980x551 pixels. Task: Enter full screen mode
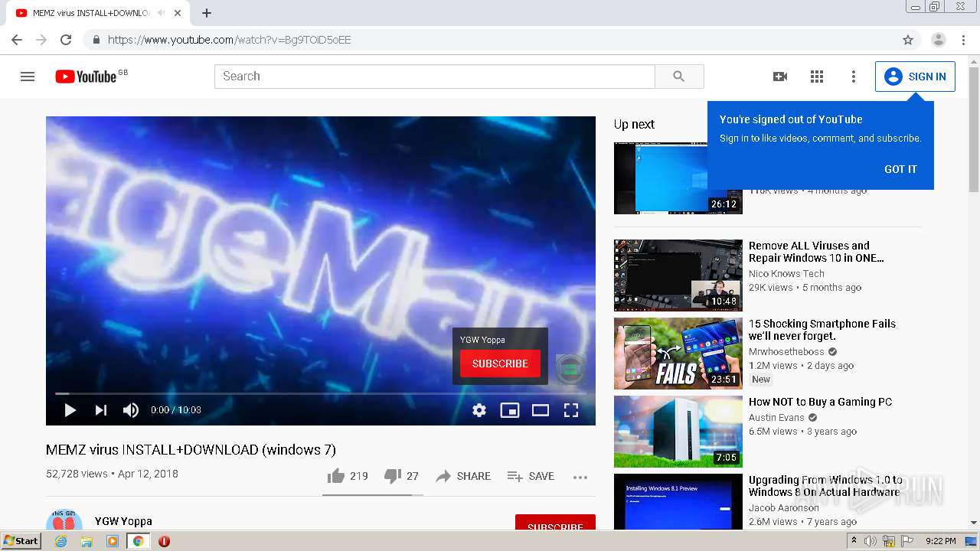click(571, 410)
